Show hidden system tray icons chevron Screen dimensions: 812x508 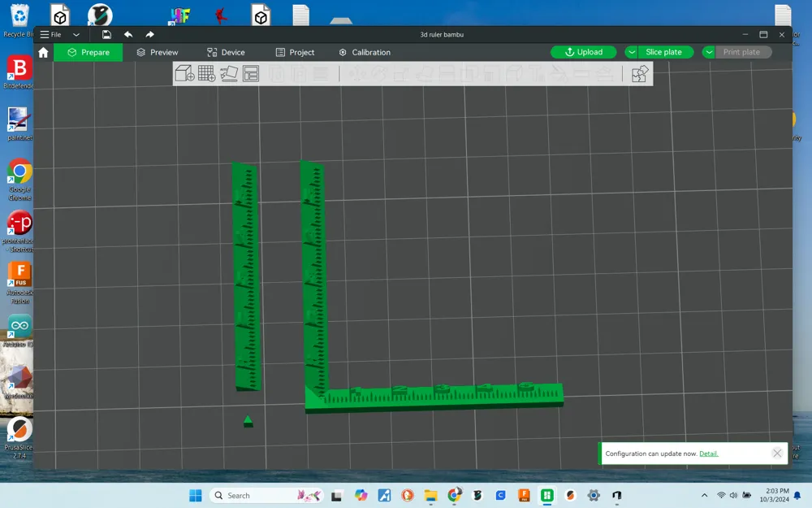click(x=704, y=496)
